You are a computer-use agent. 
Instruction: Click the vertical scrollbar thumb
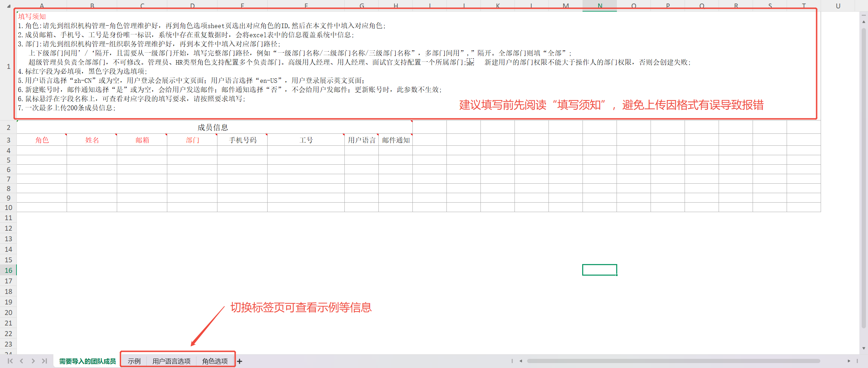[863, 176]
